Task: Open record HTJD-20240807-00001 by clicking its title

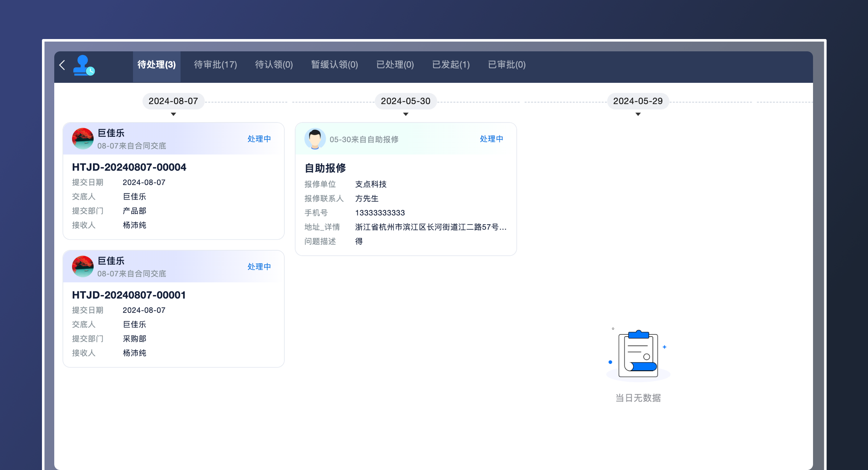Action: click(129, 295)
